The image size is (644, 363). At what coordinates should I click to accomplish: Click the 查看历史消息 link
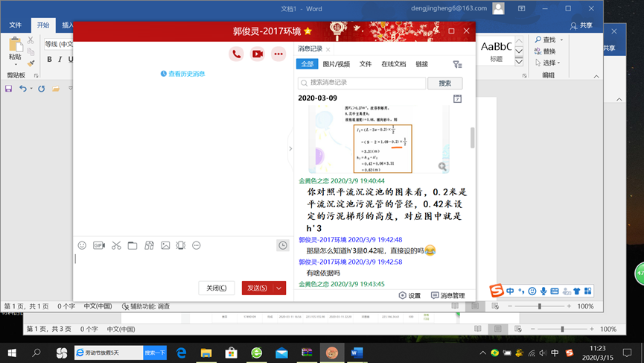[x=182, y=74]
